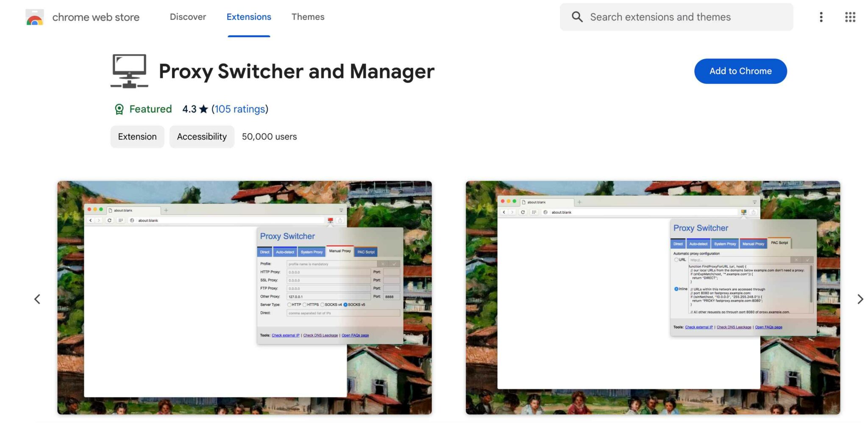Click the Check DNS Leackage tools link
This screenshot has width=868, height=423.
pyautogui.click(x=320, y=335)
